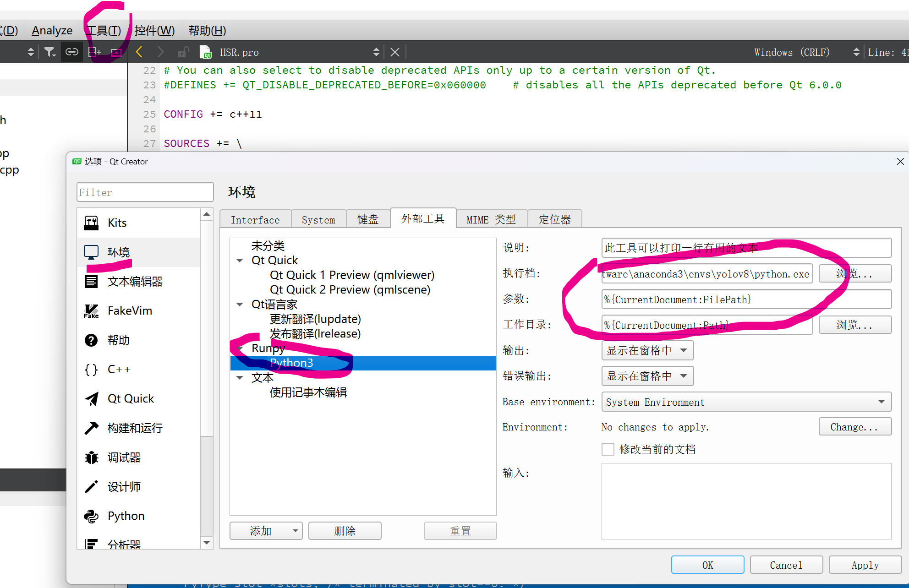Screen dimensions: 909x588
Task: Close the HSR.pro document with X
Action: [395, 52]
